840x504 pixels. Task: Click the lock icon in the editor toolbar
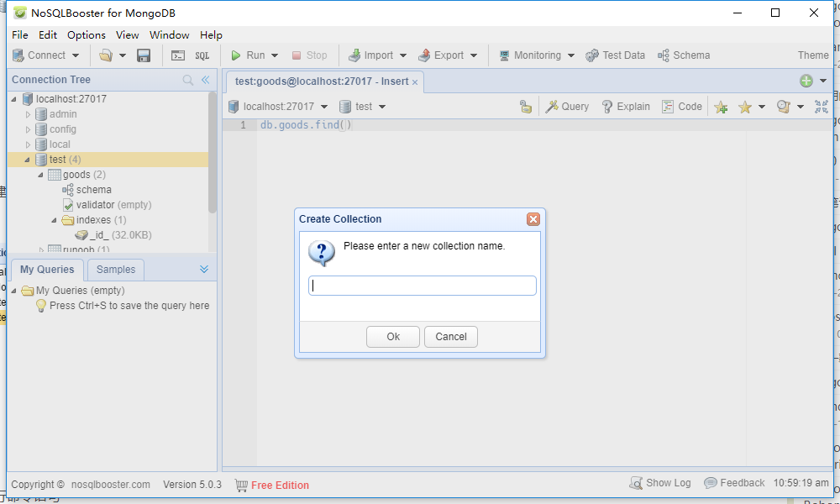click(525, 106)
